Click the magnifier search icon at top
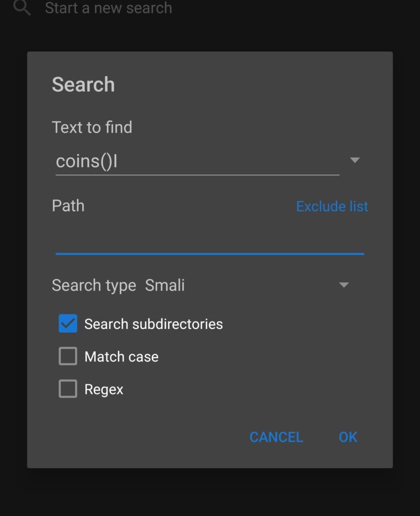 [22, 7]
